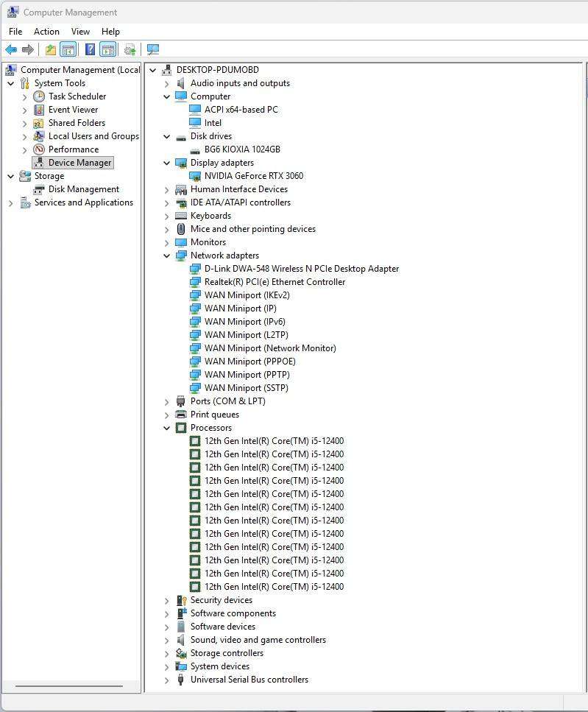588x712 pixels.
Task: Open the Action menu
Action: (46, 32)
